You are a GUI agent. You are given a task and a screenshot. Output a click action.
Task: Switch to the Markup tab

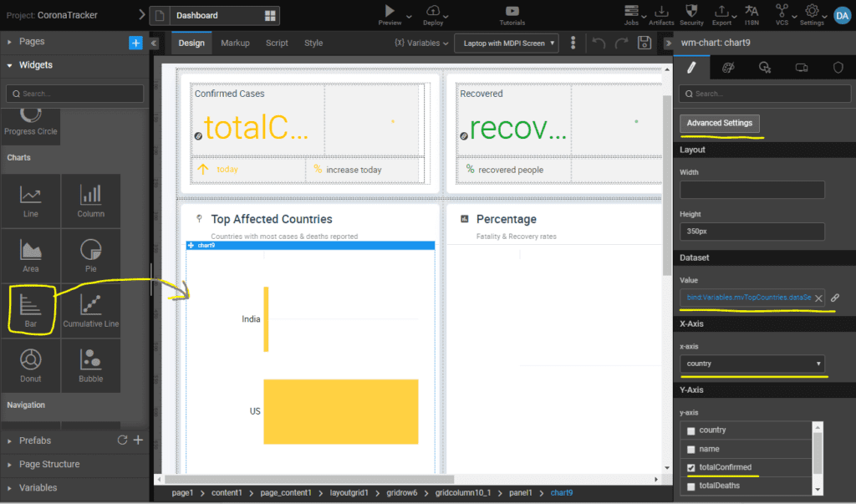(237, 43)
